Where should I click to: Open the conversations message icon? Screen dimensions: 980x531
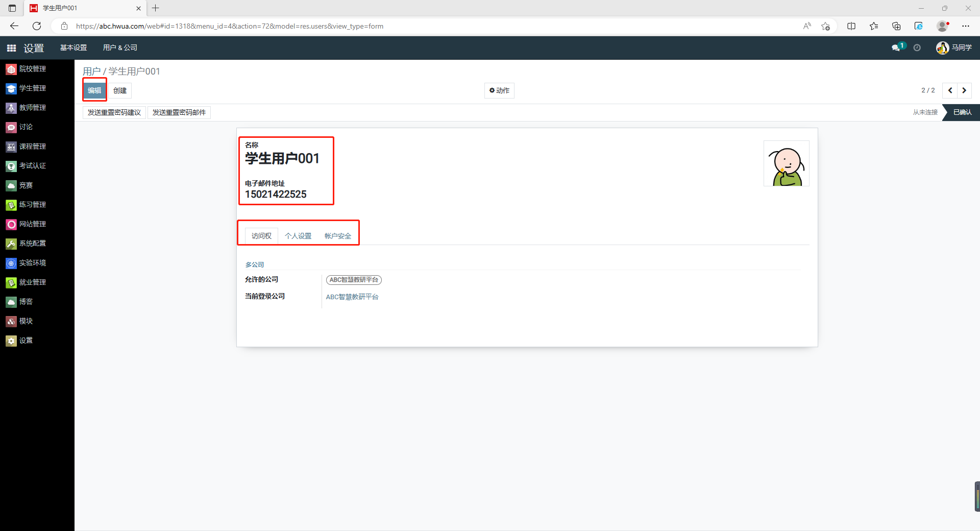(x=898, y=47)
